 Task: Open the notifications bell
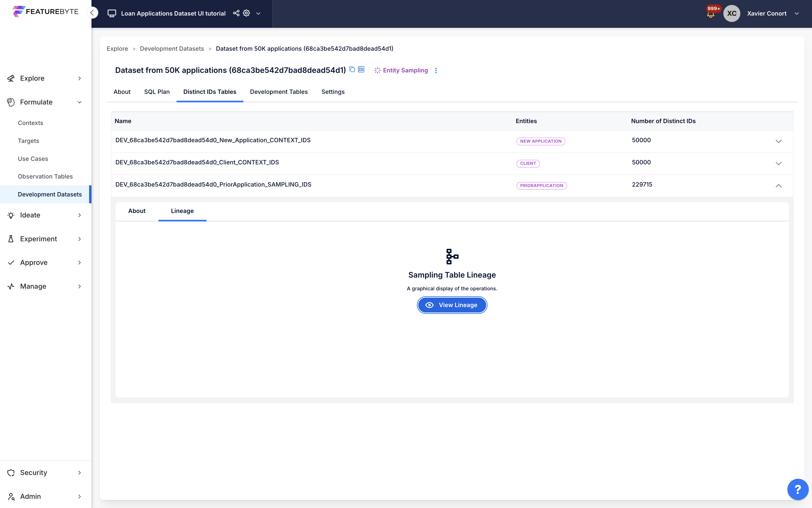710,14
